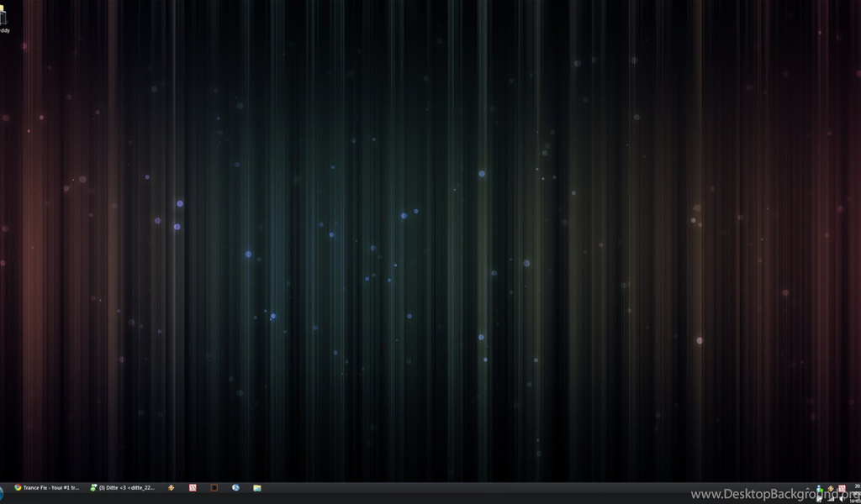This screenshot has height=504, width=861.
Task: Open the Ditte messenger chat window
Action: [123, 487]
